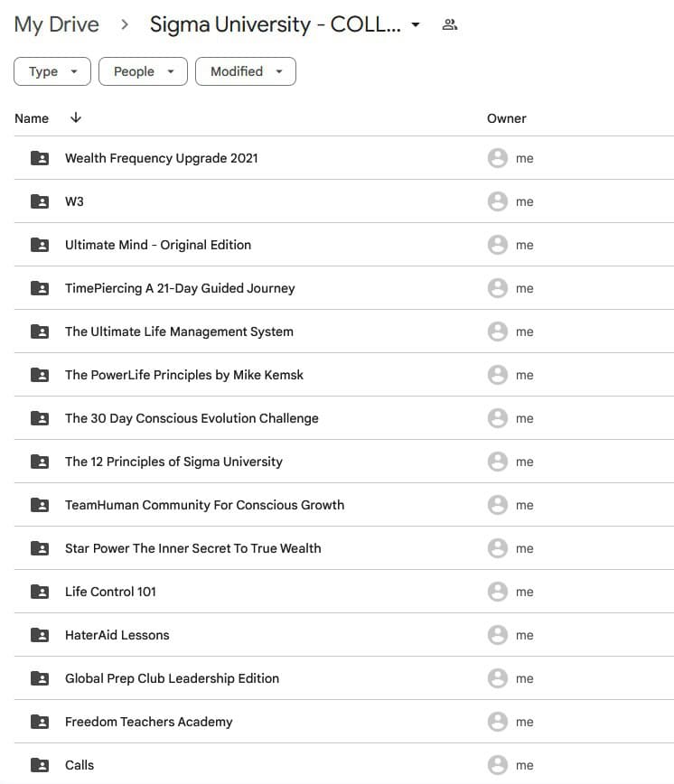The image size is (674, 784).
Task: Open The 12 Principles of Sigma University
Action: [x=173, y=462]
